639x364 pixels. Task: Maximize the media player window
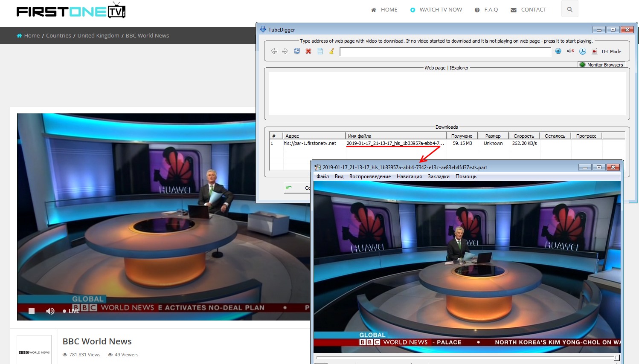pyautogui.click(x=599, y=168)
